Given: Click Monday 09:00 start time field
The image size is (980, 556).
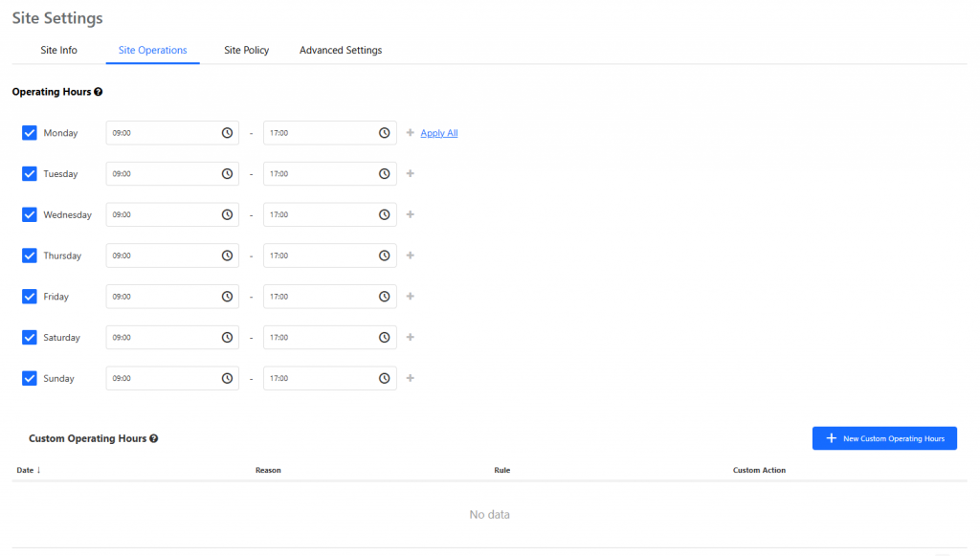Looking at the screenshot, I should [172, 133].
